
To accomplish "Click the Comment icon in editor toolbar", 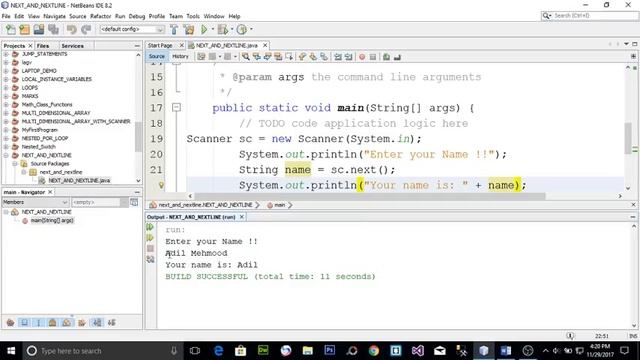I will tap(386, 57).
